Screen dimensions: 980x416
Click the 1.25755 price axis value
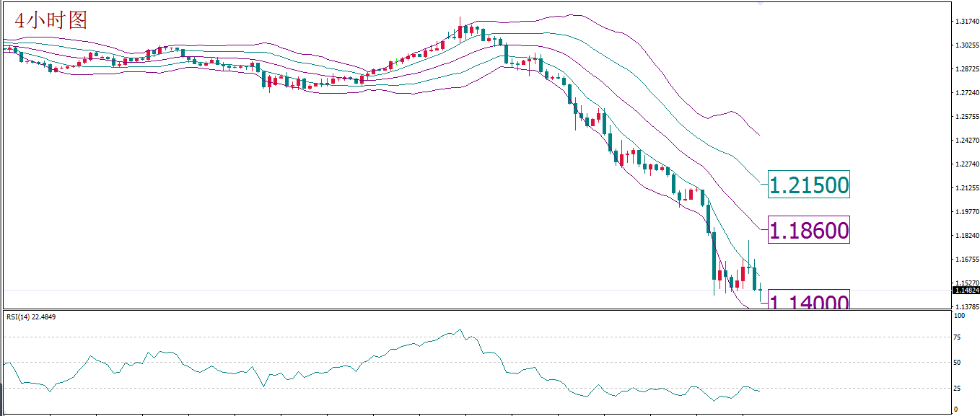point(966,117)
